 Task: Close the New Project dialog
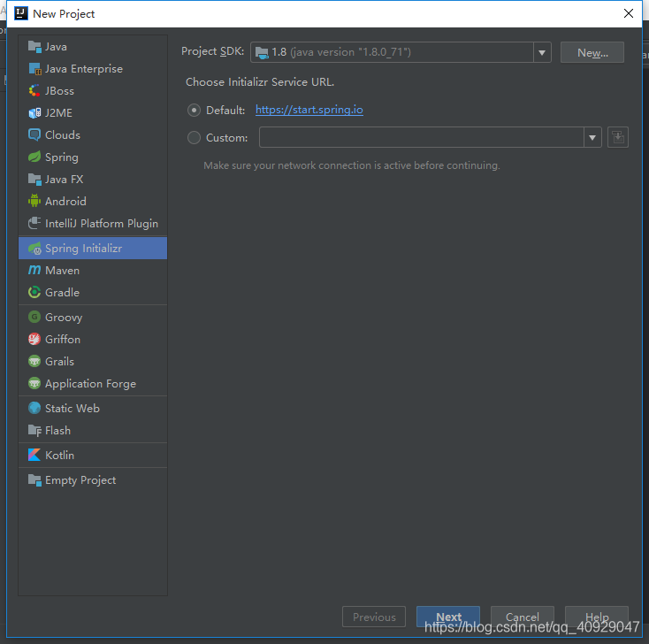tap(629, 13)
